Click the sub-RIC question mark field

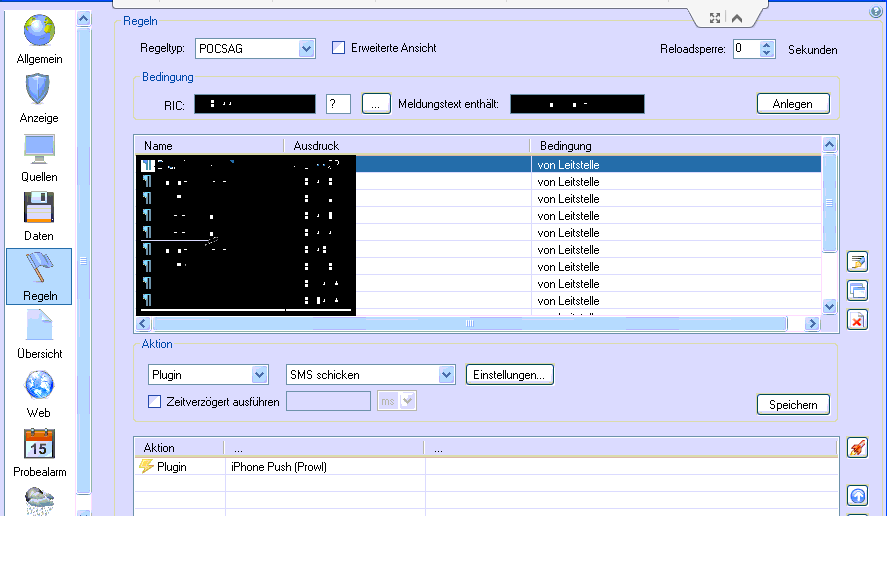point(338,104)
